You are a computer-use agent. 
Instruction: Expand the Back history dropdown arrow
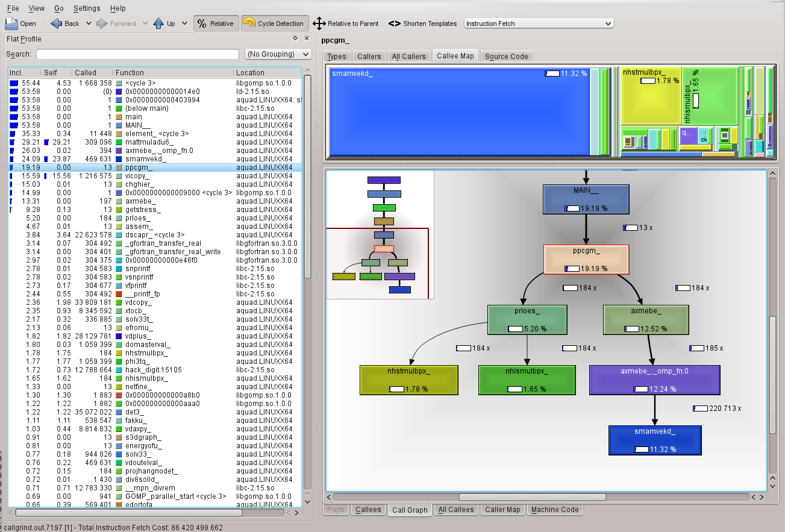89,23
